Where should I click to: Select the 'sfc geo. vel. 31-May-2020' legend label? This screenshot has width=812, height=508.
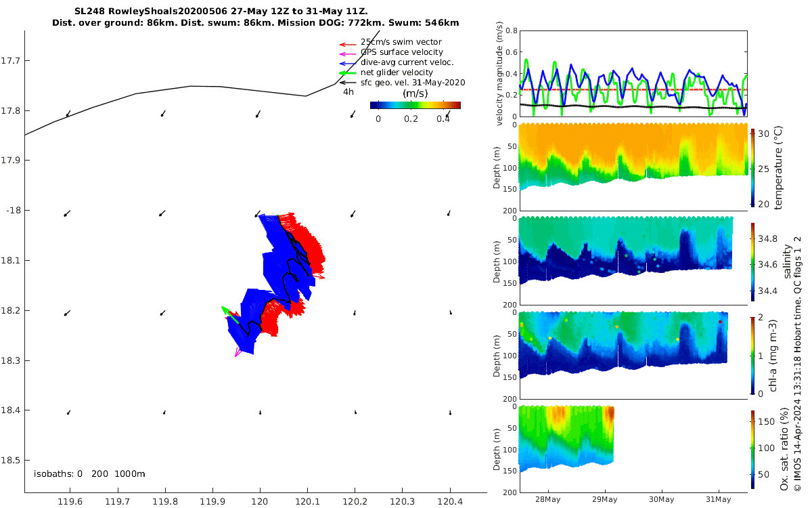413,83
